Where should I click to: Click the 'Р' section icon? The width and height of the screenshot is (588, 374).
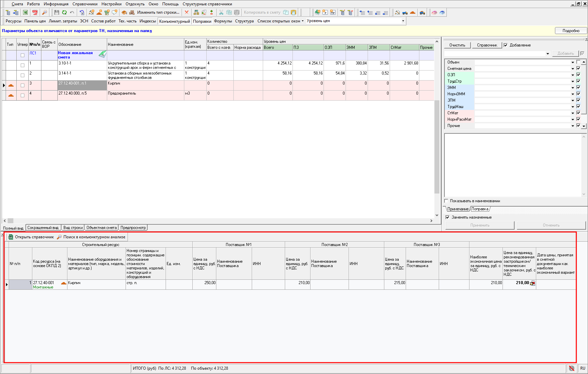[325, 12]
